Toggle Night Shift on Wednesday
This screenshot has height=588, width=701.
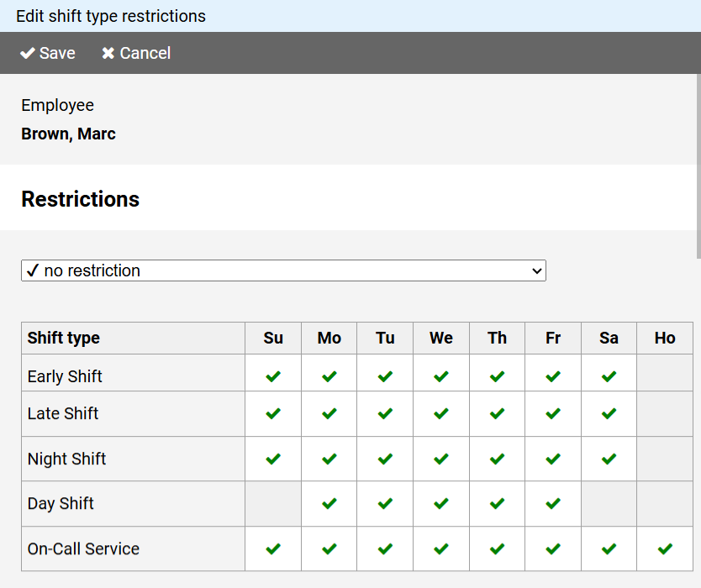441,459
